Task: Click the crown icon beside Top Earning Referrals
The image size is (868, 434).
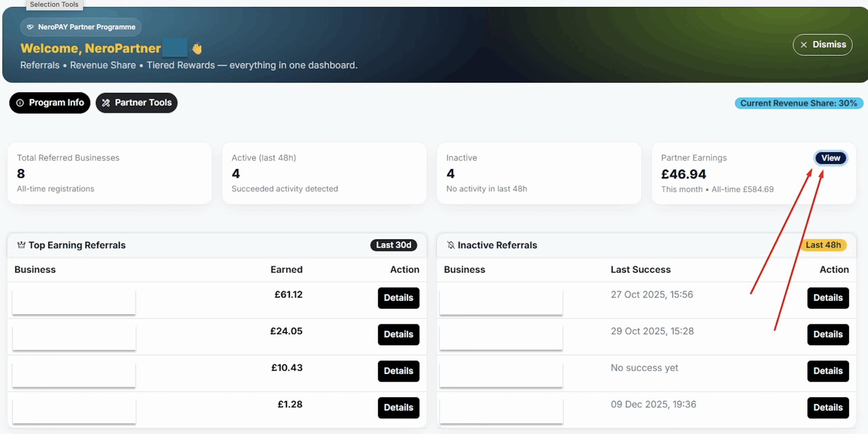Action: point(21,245)
